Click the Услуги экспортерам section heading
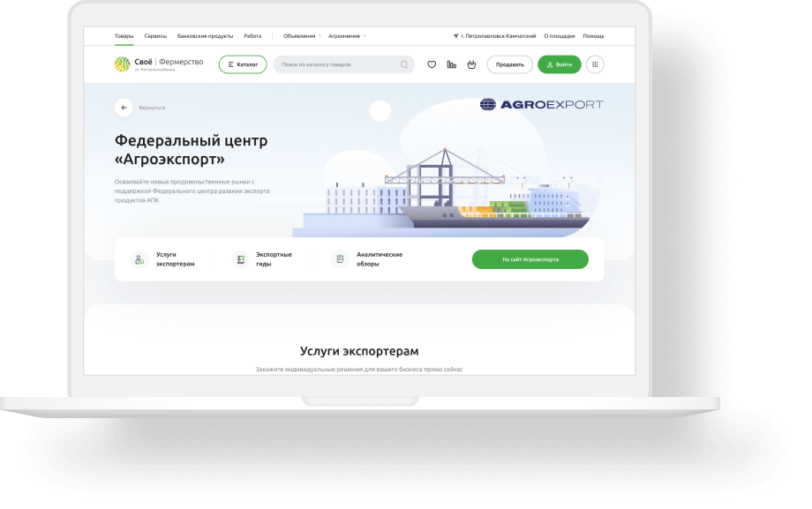This screenshot has height=509, width=812. 359,351
